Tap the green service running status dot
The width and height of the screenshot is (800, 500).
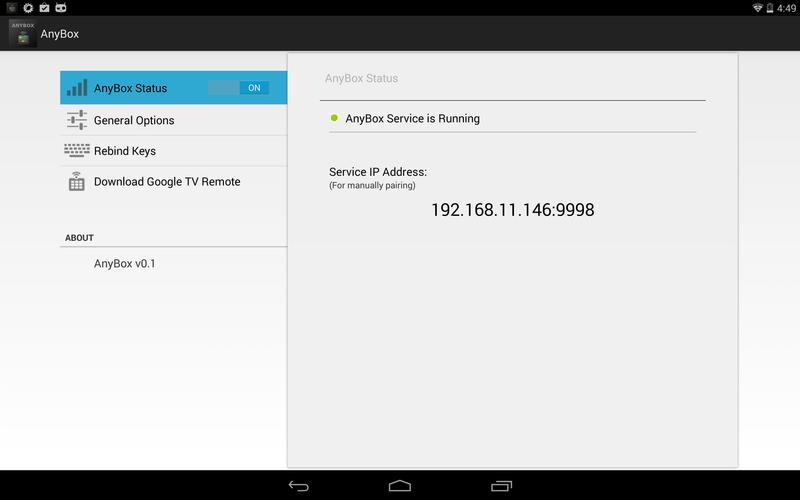pyautogui.click(x=334, y=118)
